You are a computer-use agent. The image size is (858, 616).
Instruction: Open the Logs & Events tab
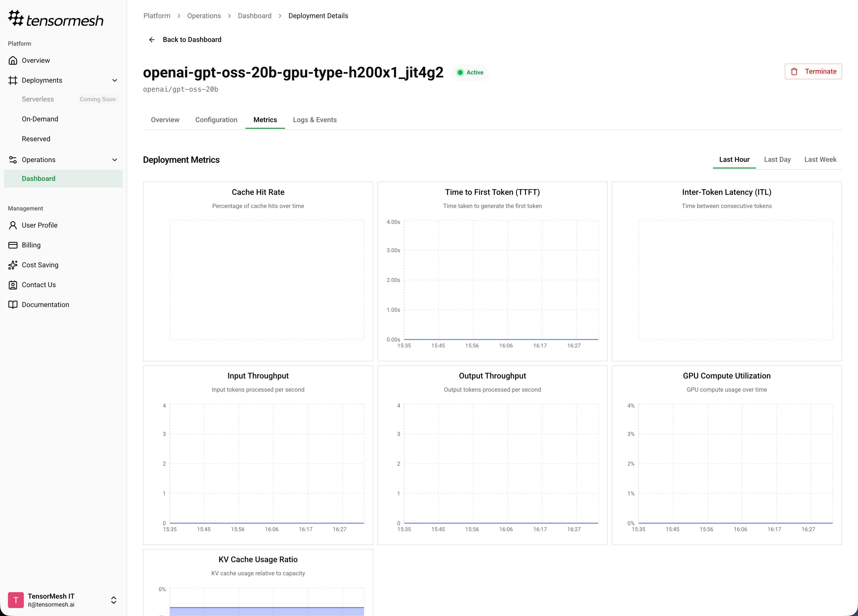(x=314, y=119)
